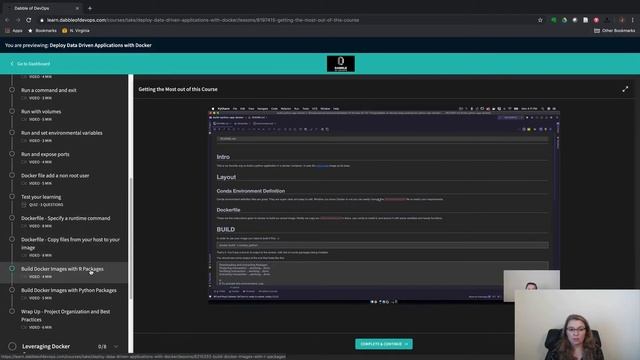Click the Leveraging Docker section progress circle

pos(12,347)
